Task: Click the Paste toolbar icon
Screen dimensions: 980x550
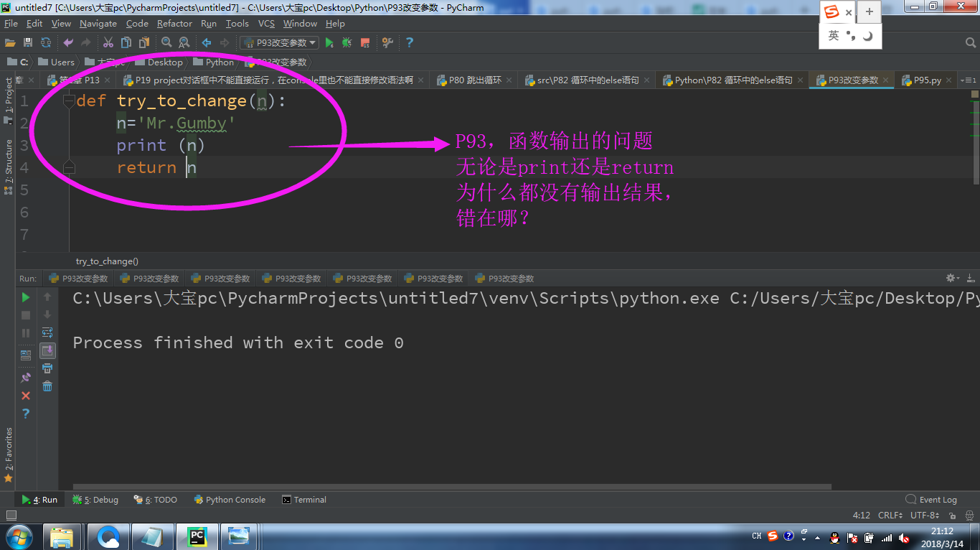Action: point(144,43)
